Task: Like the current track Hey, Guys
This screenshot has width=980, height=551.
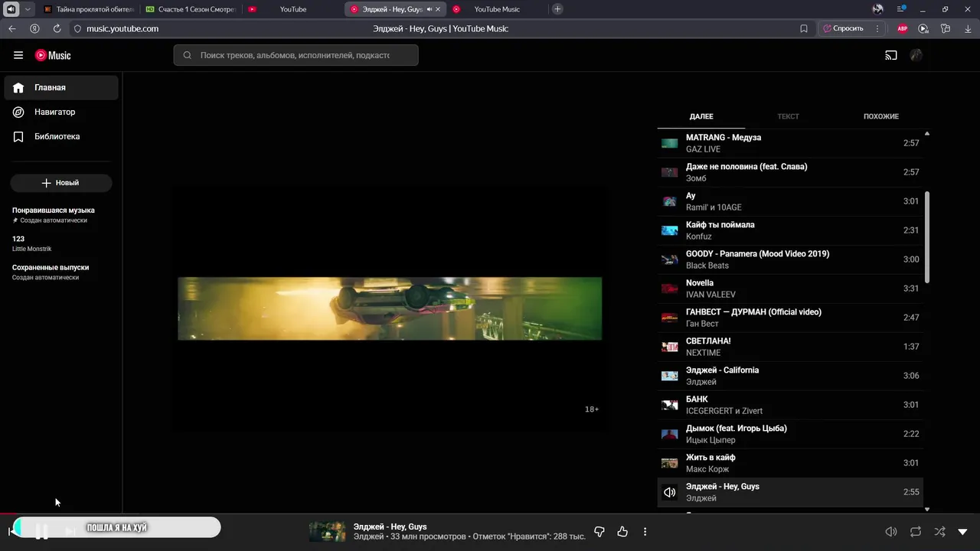Action: (x=622, y=531)
